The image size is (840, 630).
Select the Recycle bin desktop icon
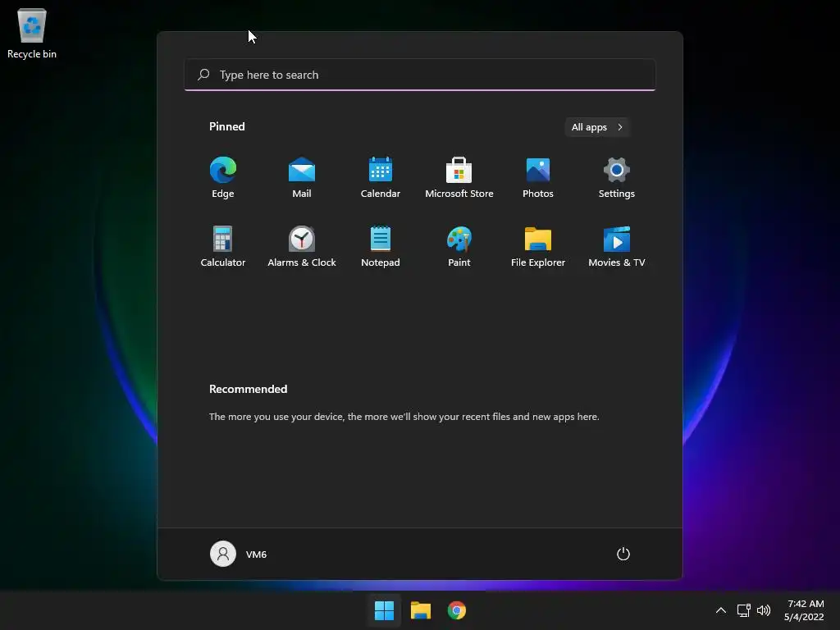tap(32, 34)
